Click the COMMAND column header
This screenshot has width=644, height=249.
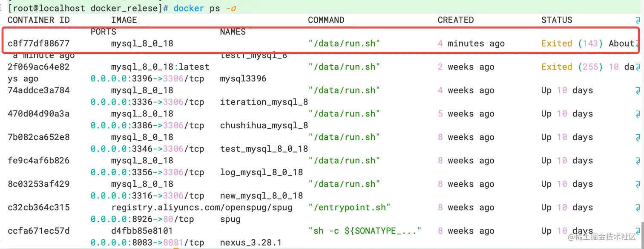coord(326,20)
